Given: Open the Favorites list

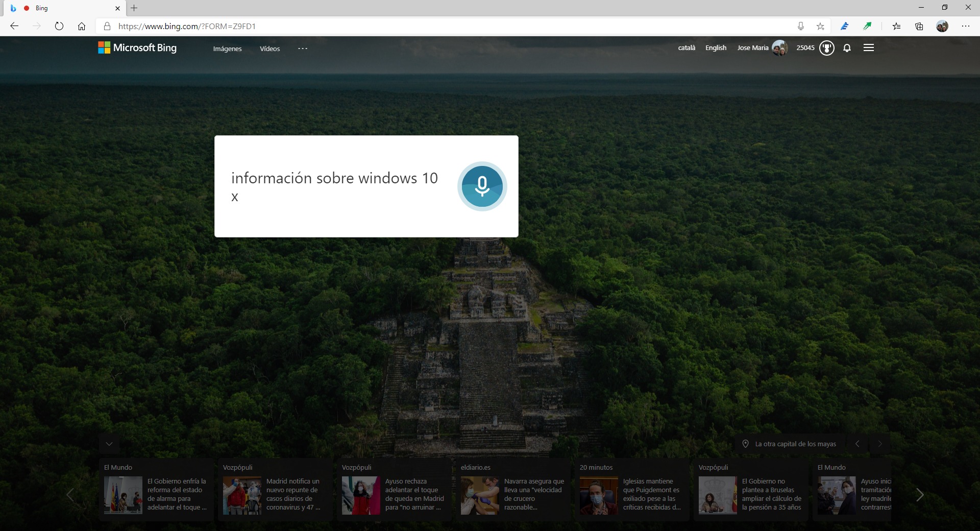Looking at the screenshot, I should [x=896, y=26].
